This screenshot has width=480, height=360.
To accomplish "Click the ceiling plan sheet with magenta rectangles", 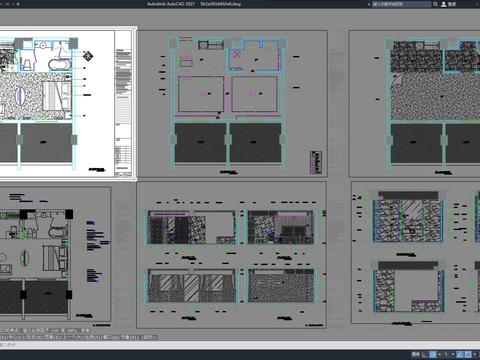I will (232, 104).
